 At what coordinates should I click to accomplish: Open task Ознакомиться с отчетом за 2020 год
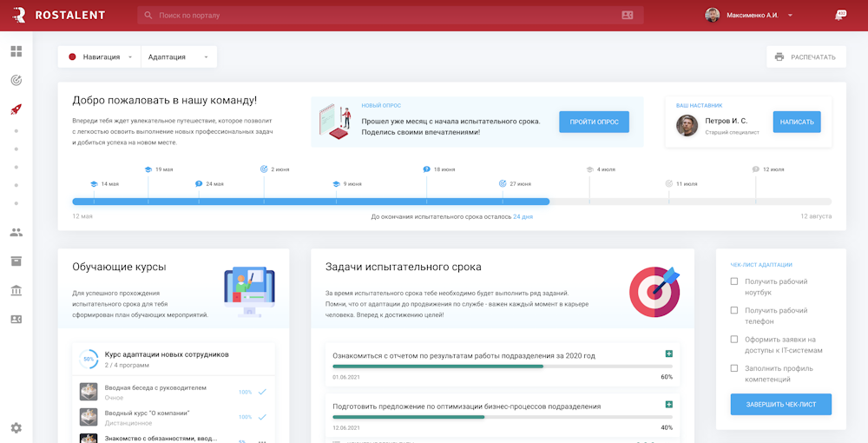pos(464,355)
